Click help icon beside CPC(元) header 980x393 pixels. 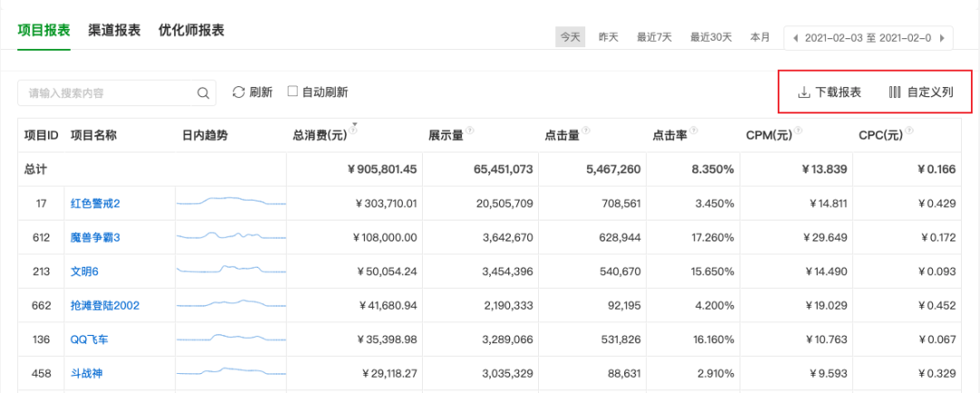pos(909,131)
